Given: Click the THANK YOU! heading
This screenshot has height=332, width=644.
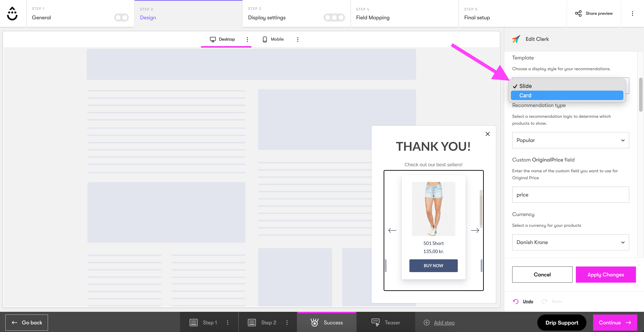Looking at the screenshot, I should (x=433, y=146).
